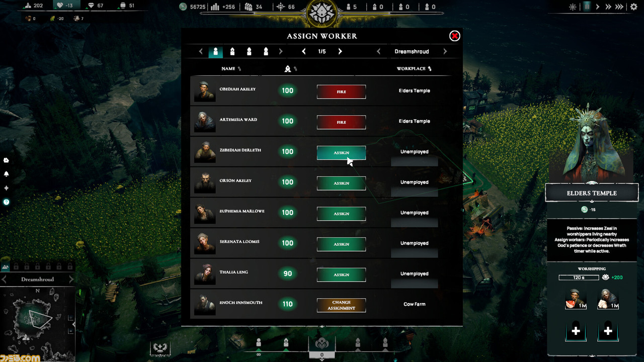The width and height of the screenshot is (644, 362).
Task: Open the help question mark icon
Action: [6, 202]
